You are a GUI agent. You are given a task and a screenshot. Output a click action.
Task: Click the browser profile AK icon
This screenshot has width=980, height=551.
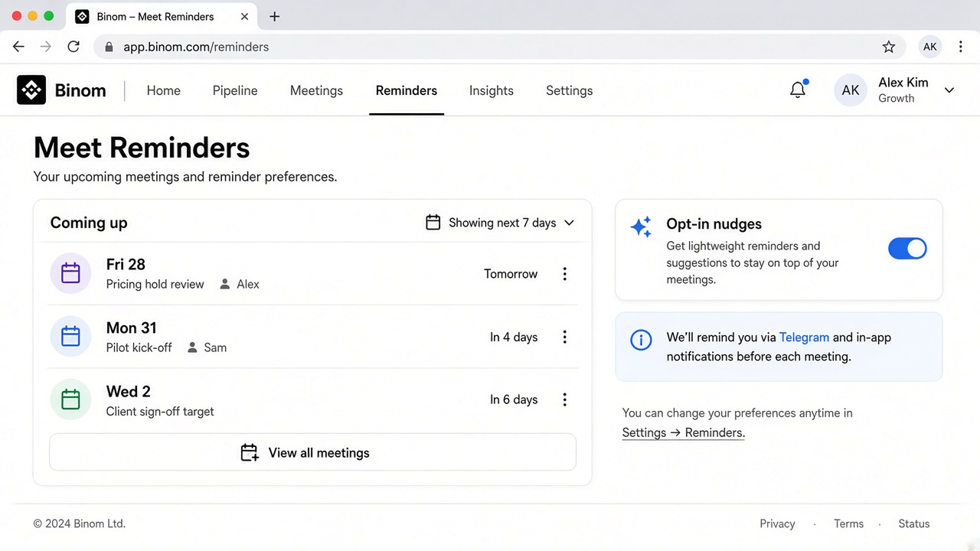coord(930,47)
